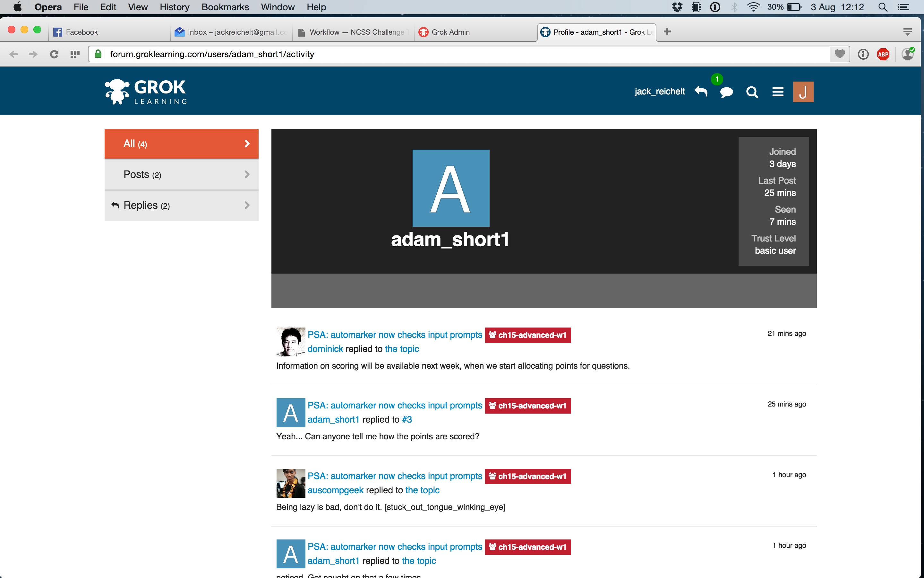The width and height of the screenshot is (924, 578).
Task: Open the View menu
Action: (138, 7)
